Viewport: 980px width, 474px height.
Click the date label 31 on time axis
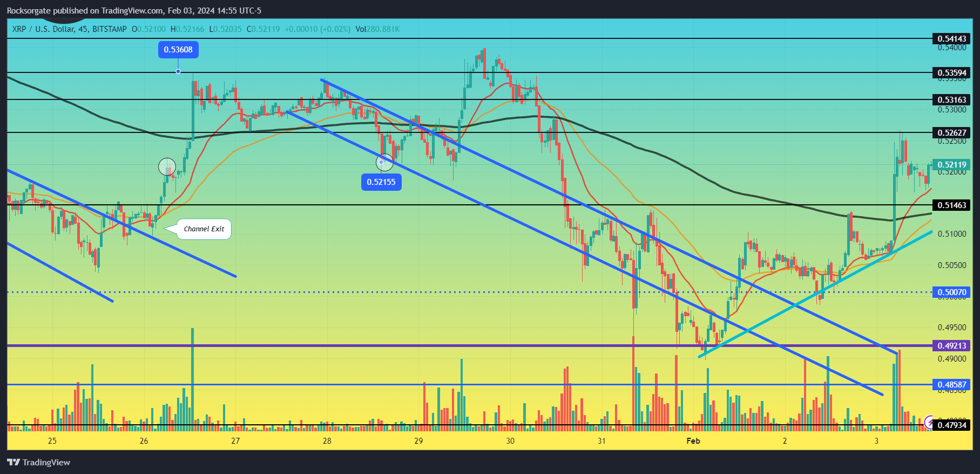(x=601, y=441)
